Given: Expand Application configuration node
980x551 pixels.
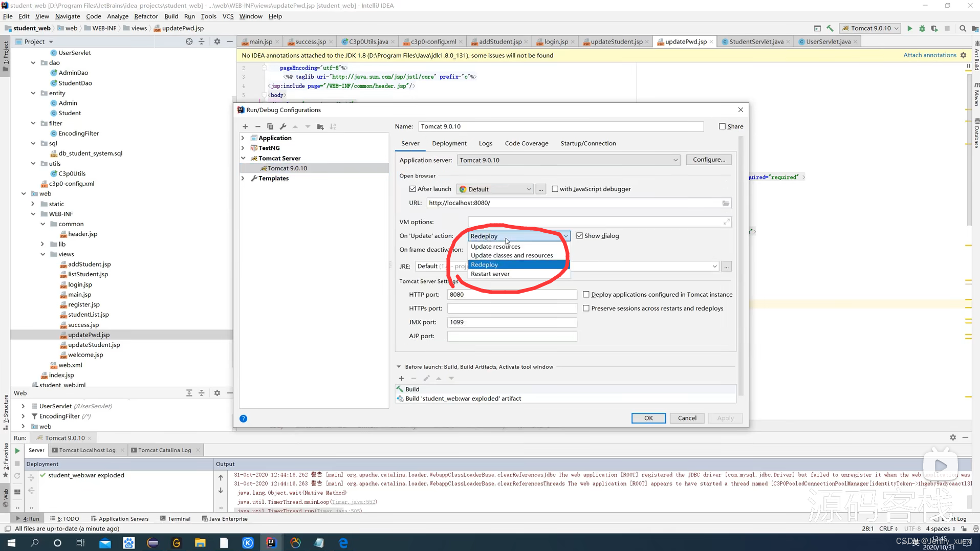Looking at the screenshot, I should pyautogui.click(x=243, y=138).
